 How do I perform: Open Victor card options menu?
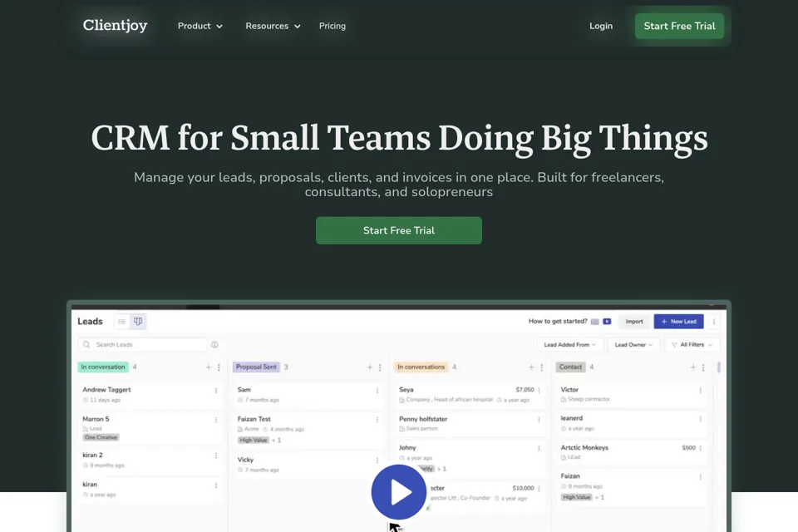(701, 391)
